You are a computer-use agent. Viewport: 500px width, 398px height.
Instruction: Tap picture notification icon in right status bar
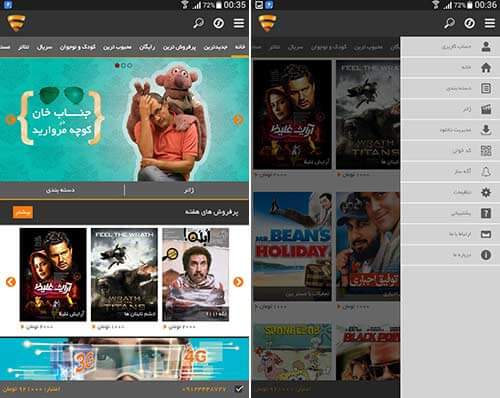coord(259,5)
